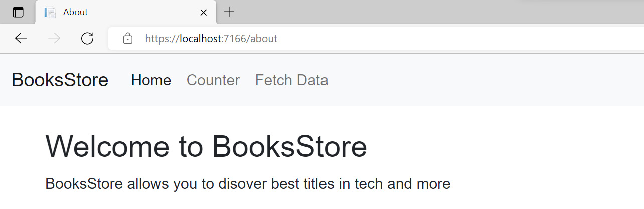Navigate to the Counter page

[x=213, y=80]
